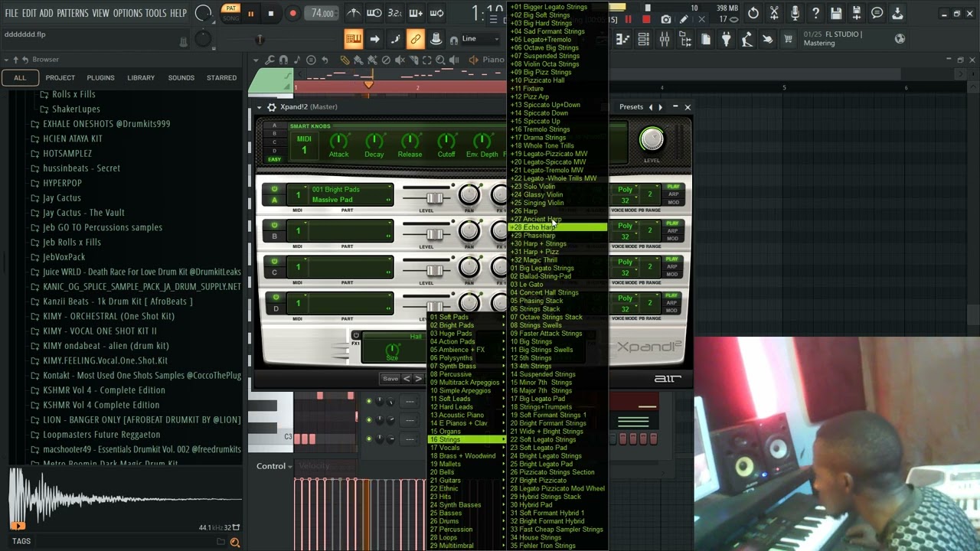
Task: Toggle the FX1 power button
Action: point(355,336)
